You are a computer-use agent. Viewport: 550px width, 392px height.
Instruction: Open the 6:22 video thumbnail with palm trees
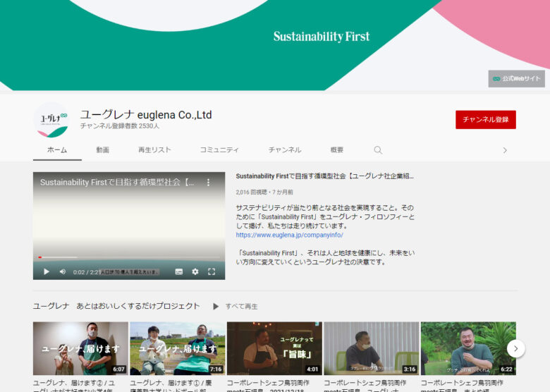pyautogui.click(x=468, y=348)
